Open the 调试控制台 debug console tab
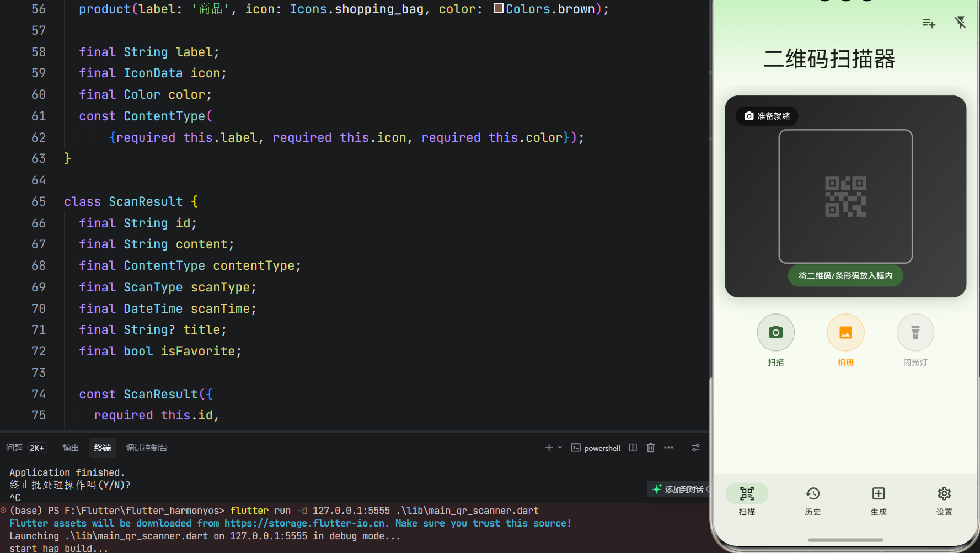The width and height of the screenshot is (980, 553). [147, 448]
